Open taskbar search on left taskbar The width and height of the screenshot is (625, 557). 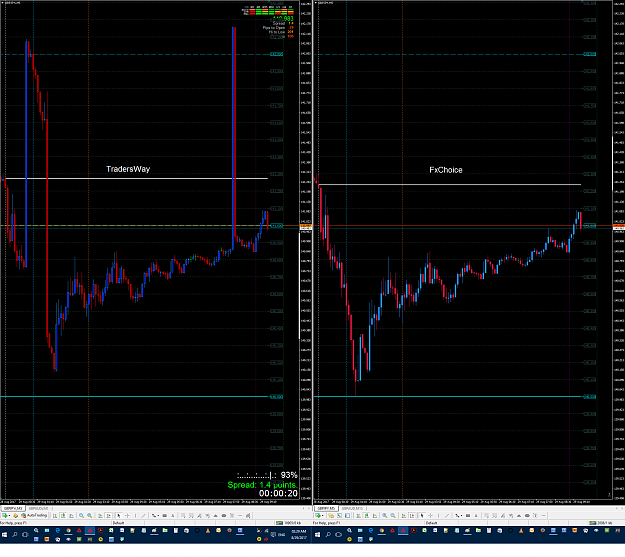pyautogui.click(x=14, y=534)
